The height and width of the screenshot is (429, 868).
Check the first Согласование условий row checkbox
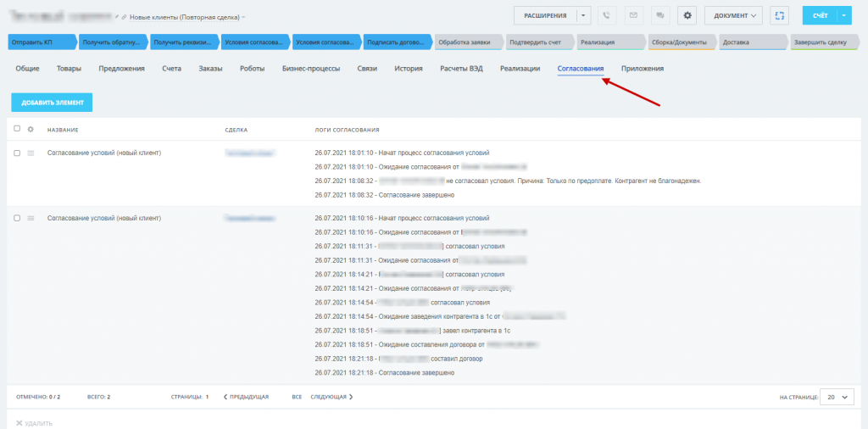17,153
